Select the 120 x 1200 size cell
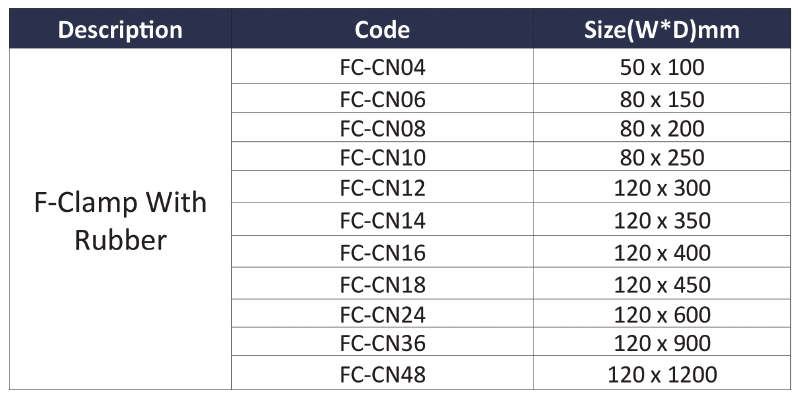798x399 pixels. click(x=662, y=374)
